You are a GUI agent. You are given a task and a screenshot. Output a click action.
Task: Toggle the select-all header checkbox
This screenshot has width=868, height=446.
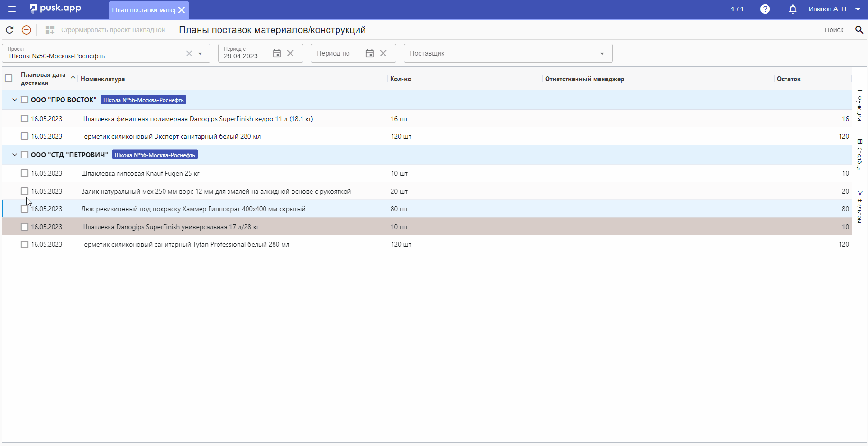[9, 78]
